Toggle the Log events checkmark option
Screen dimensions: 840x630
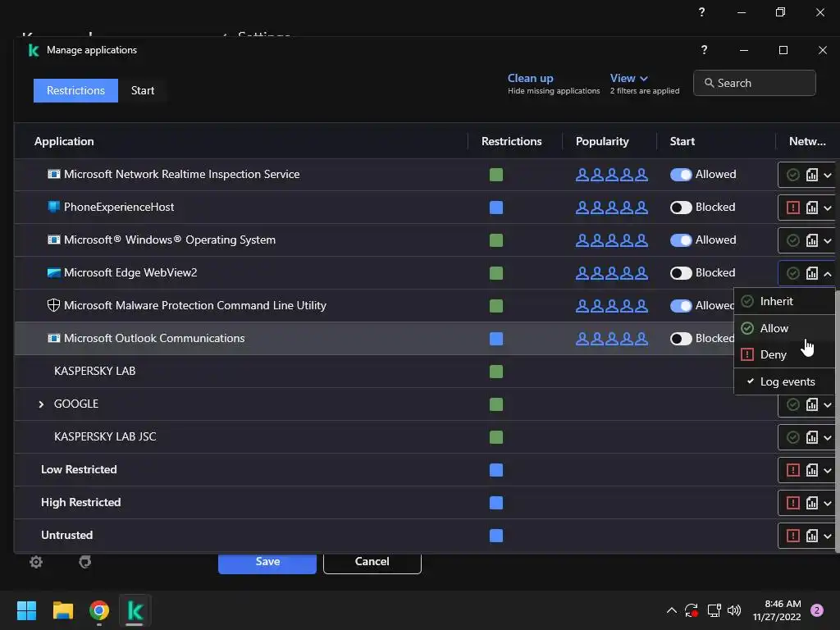coord(784,381)
